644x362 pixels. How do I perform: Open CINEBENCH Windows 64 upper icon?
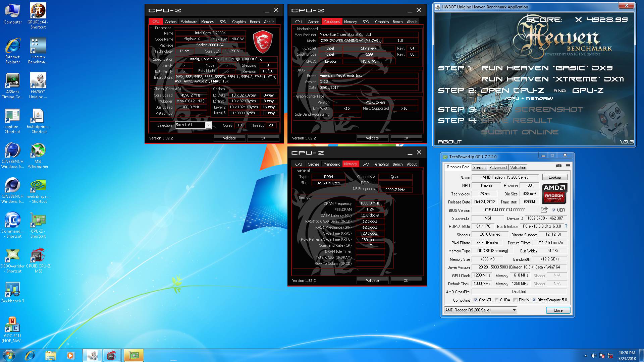[13, 155]
